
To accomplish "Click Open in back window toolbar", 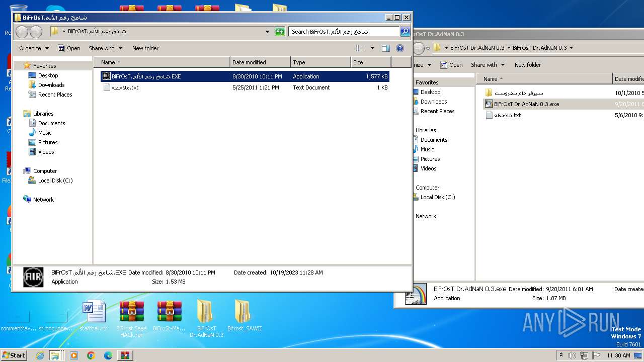I will click(451, 65).
